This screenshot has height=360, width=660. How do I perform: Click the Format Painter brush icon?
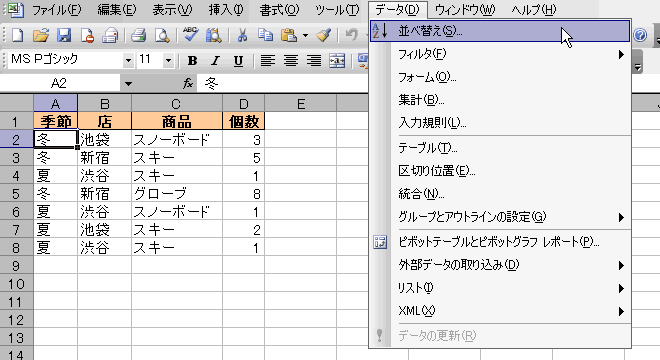pyautogui.click(x=323, y=35)
